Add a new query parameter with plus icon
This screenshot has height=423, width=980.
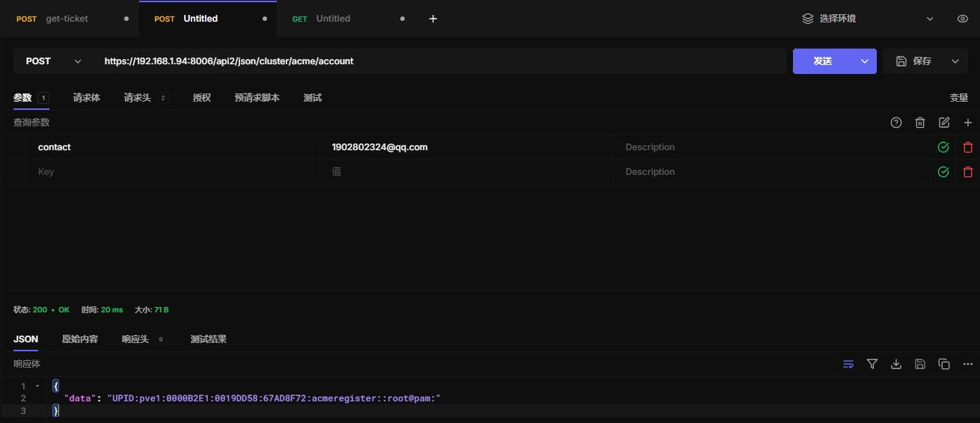coord(968,123)
